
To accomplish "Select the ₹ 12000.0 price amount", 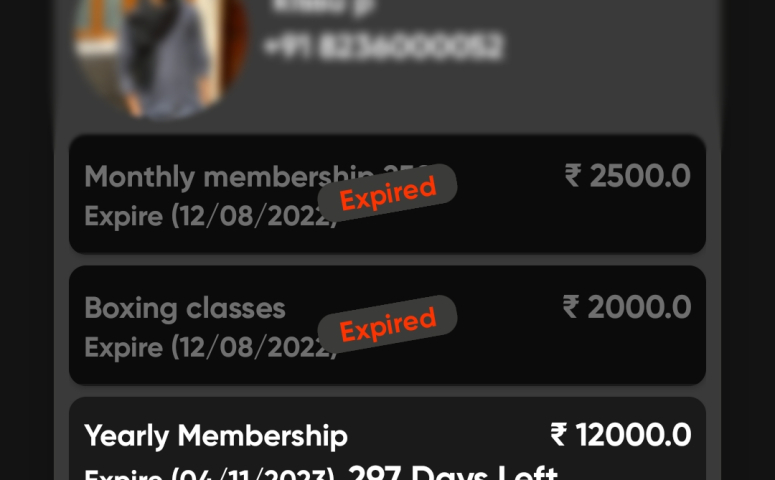I will (x=621, y=435).
